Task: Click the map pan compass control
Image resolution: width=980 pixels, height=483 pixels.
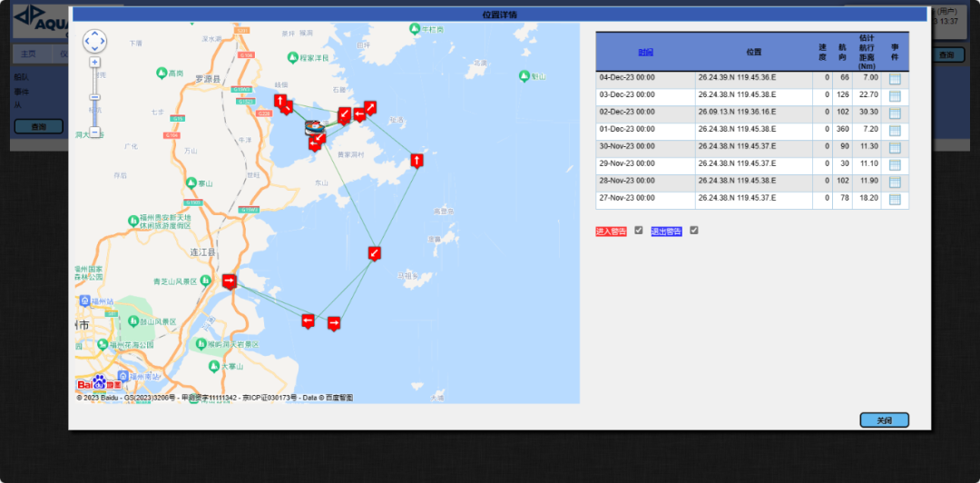Action: coord(94,41)
